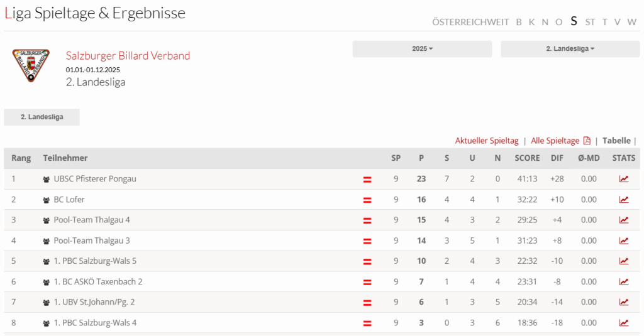
Task: Click team icon next to 1. BC ASKÖ Taxenbach 2
Action: point(47,282)
